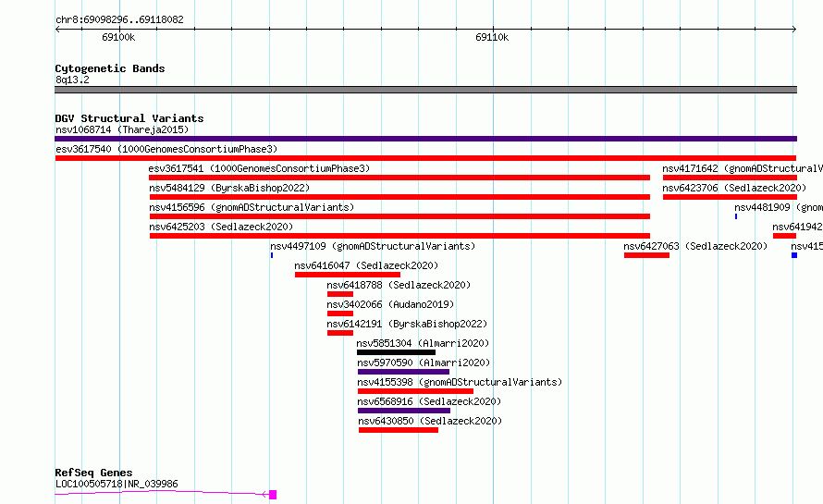Image resolution: width=823 pixels, height=504 pixels.
Task: Click the nsv4497109 variant label
Action: click(373, 246)
